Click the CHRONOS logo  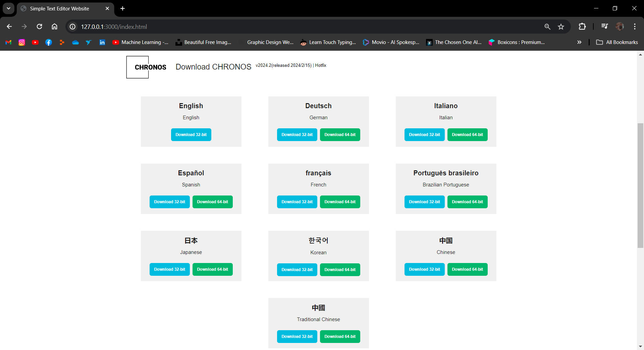[x=147, y=67]
